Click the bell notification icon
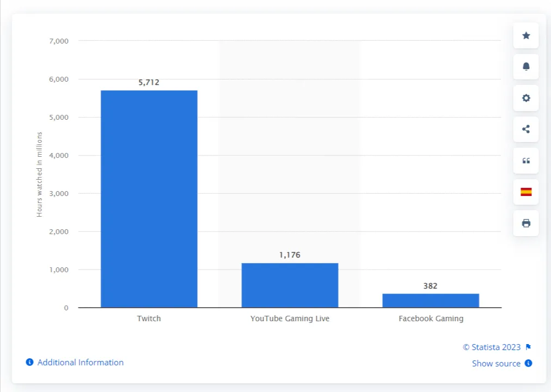 coord(526,66)
